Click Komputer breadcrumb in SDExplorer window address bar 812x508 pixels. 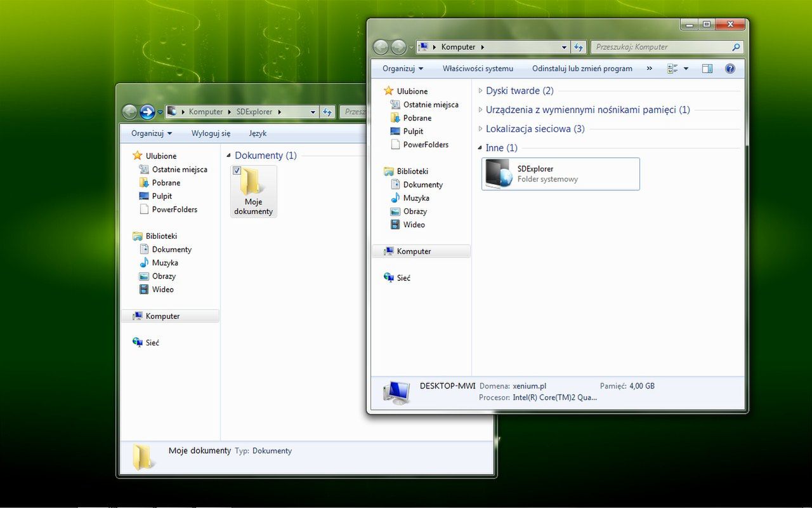206,112
